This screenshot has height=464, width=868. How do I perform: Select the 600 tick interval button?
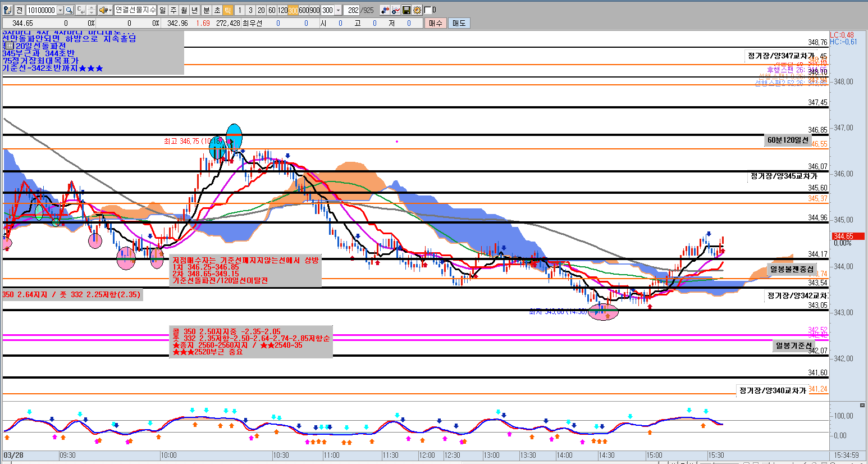coord(304,10)
